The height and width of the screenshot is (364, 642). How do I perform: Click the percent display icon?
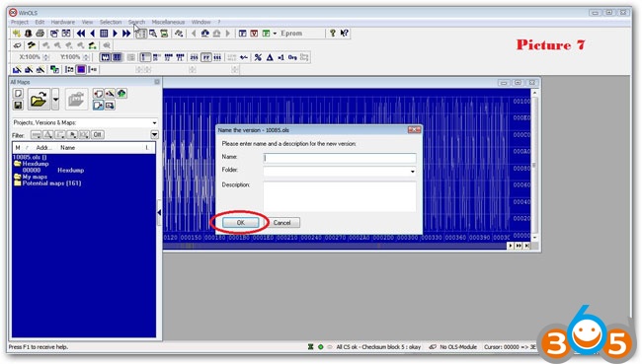(x=258, y=57)
